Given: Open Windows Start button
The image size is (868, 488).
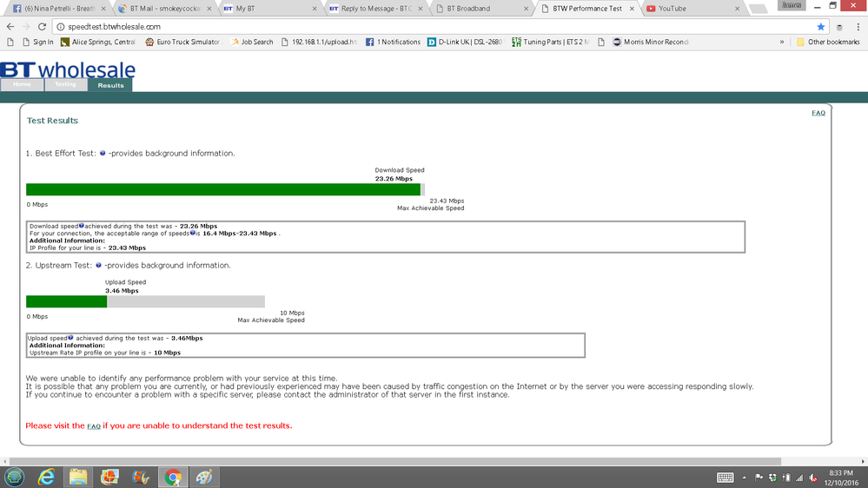Looking at the screenshot, I should (15, 477).
